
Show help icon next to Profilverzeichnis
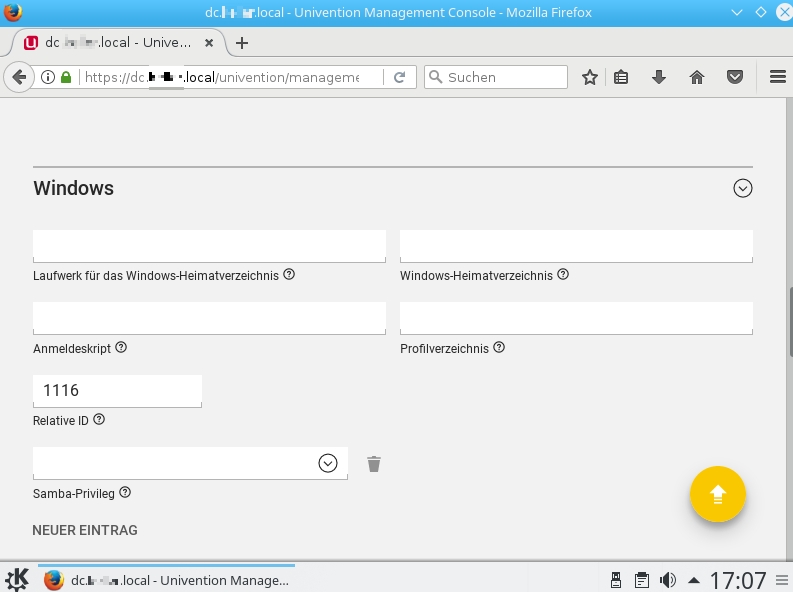[499, 347]
